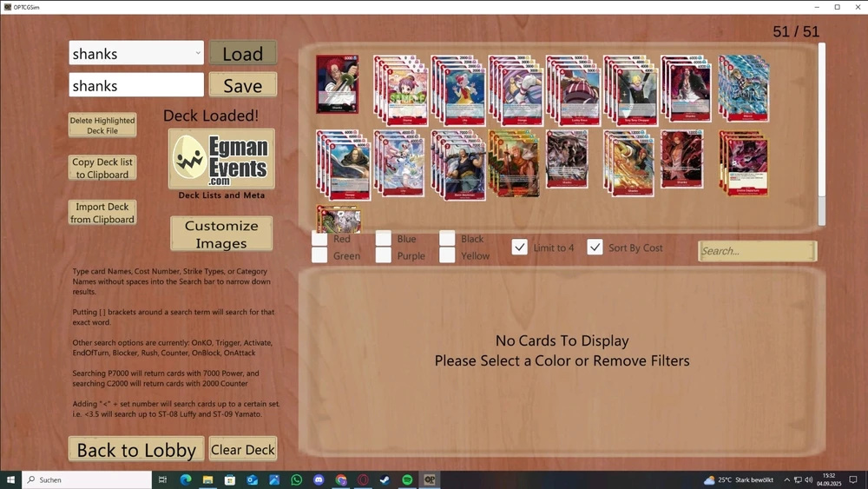
Task: Tick the Purple color filter checkbox
Action: [x=384, y=255]
